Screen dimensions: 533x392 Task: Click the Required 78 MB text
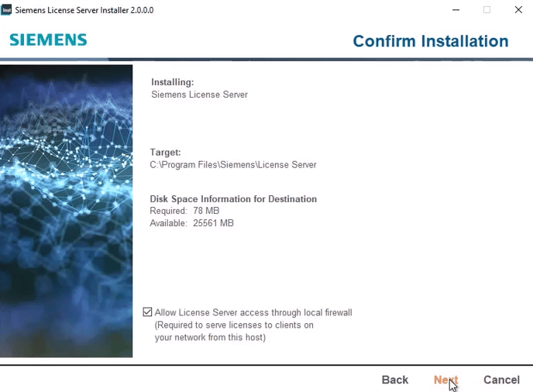[x=184, y=211]
